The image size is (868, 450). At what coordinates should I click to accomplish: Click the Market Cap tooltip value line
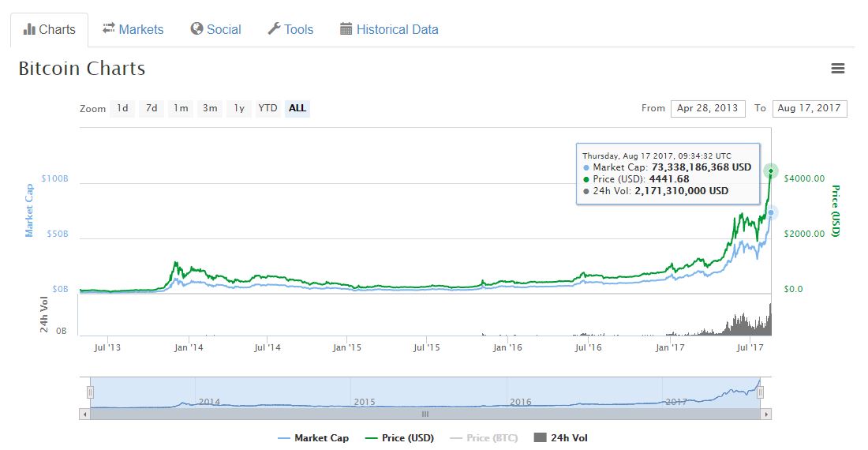click(668, 167)
